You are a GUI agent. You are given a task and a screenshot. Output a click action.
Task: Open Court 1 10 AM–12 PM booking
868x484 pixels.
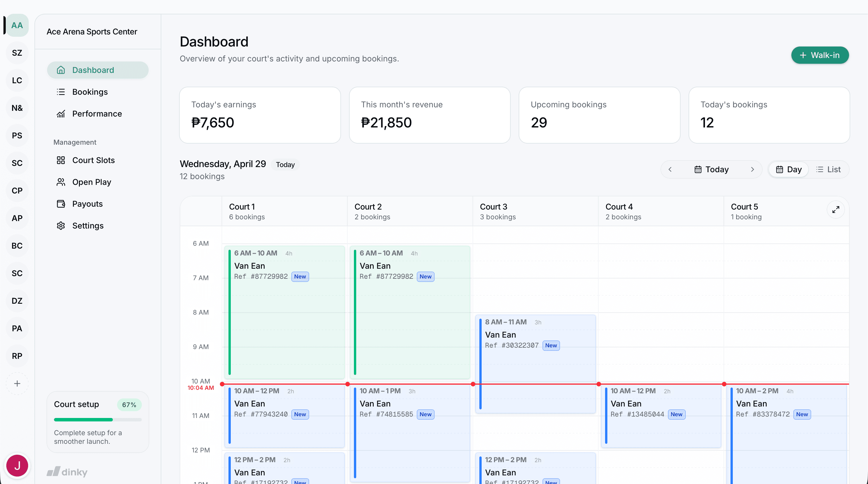coord(284,416)
